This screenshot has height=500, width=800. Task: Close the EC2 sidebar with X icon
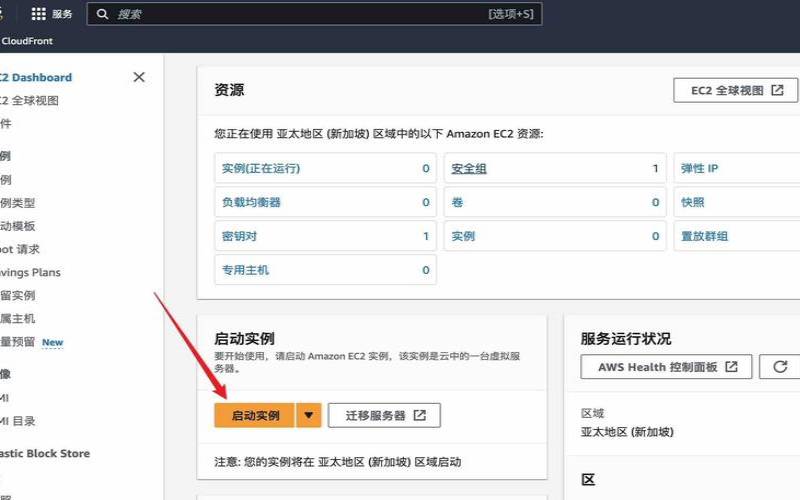click(x=139, y=77)
